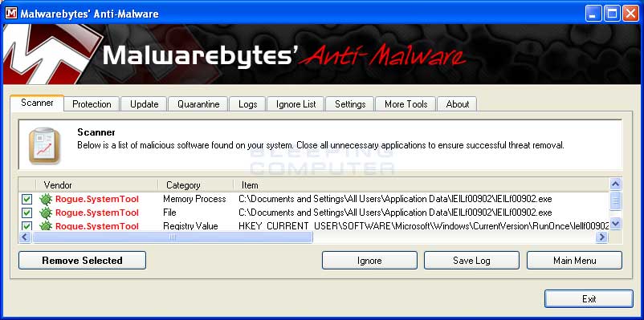The image size is (644, 320).
Task: Click bug icon in Memory Process row
Action: [46, 200]
